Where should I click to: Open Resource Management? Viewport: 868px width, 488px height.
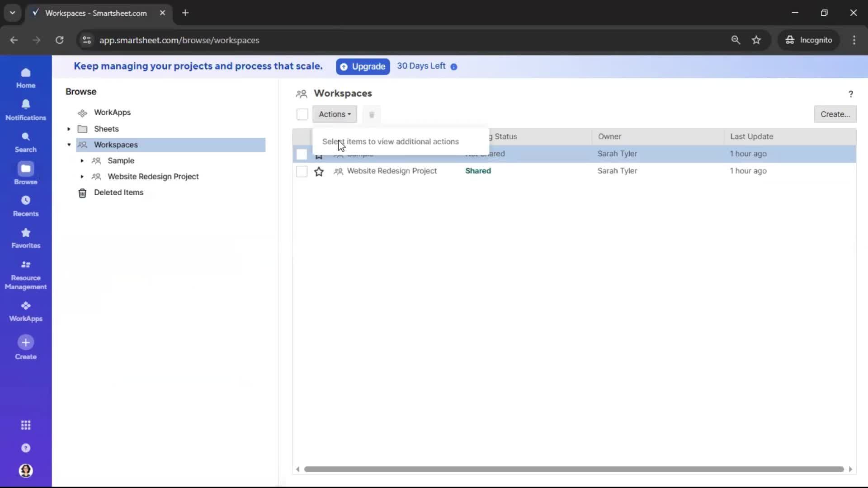click(x=26, y=275)
